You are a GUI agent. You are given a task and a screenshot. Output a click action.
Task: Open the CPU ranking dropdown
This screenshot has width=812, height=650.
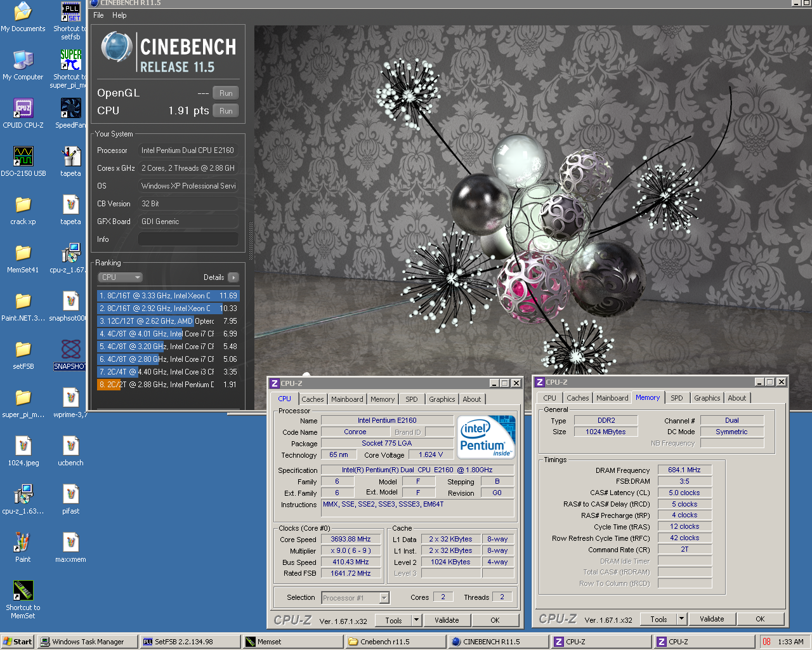(x=120, y=277)
